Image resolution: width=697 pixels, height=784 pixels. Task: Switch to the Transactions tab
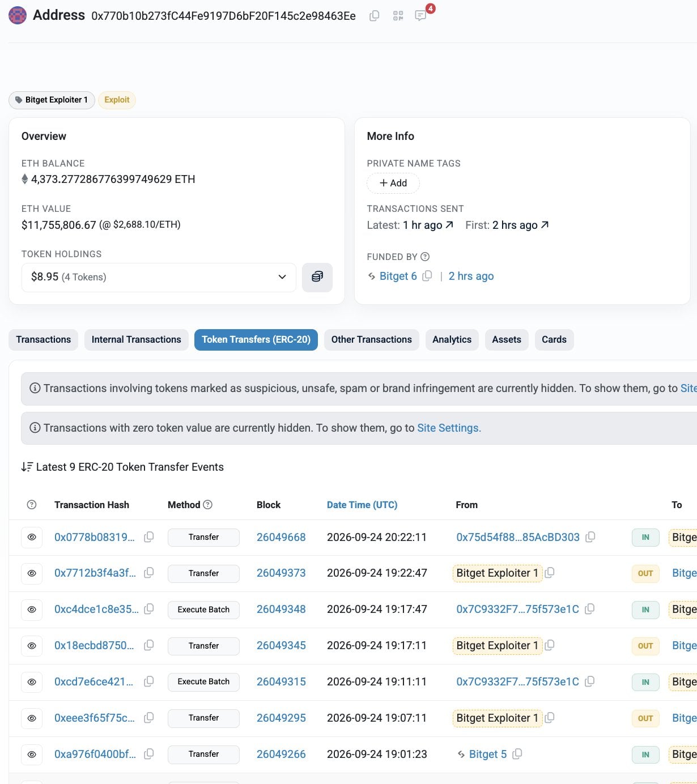(x=44, y=339)
